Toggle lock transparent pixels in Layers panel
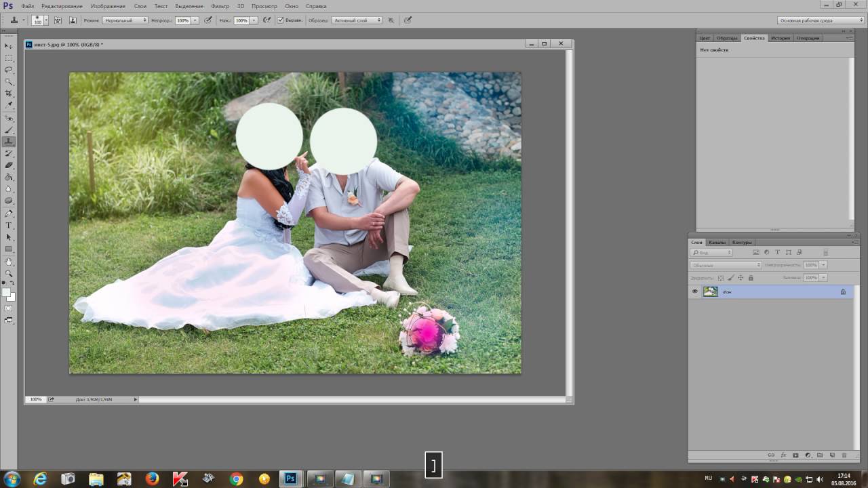This screenshot has width=868, height=488. tap(721, 278)
